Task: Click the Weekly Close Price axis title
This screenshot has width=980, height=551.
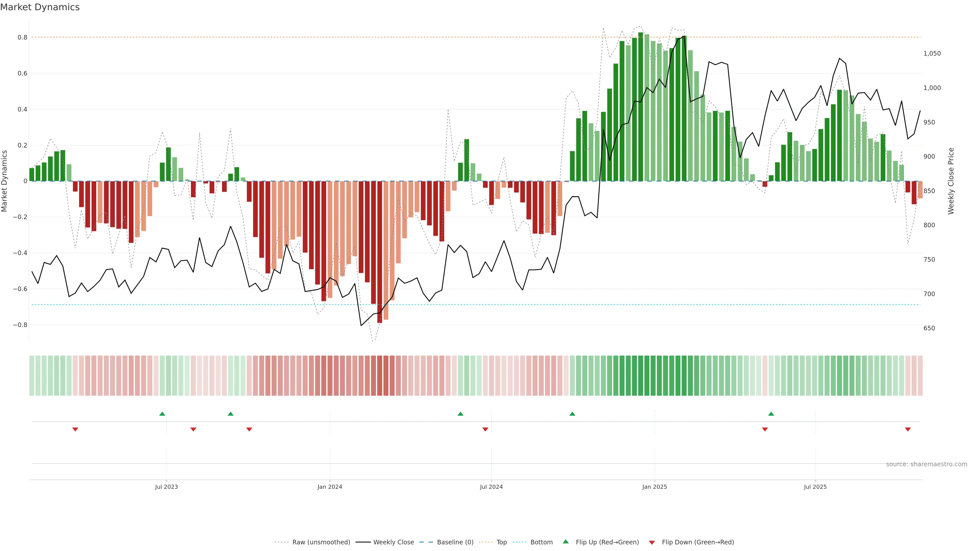Action: coord(951,181)
